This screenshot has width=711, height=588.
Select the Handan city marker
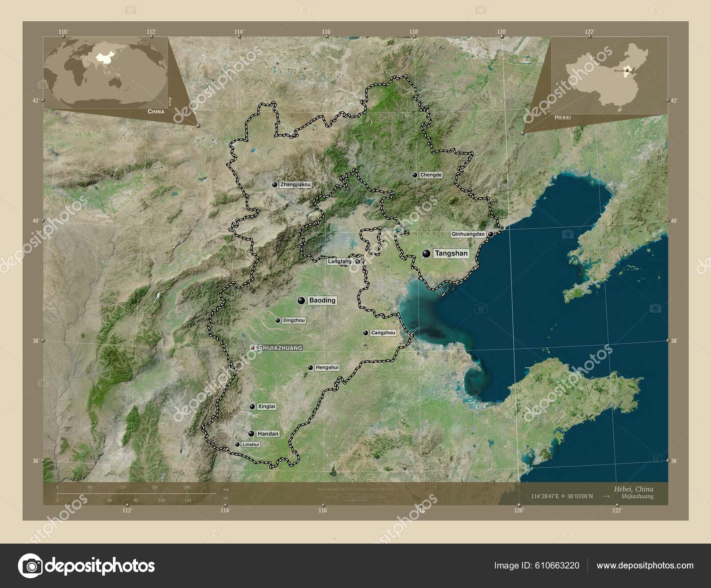point(251,433)
